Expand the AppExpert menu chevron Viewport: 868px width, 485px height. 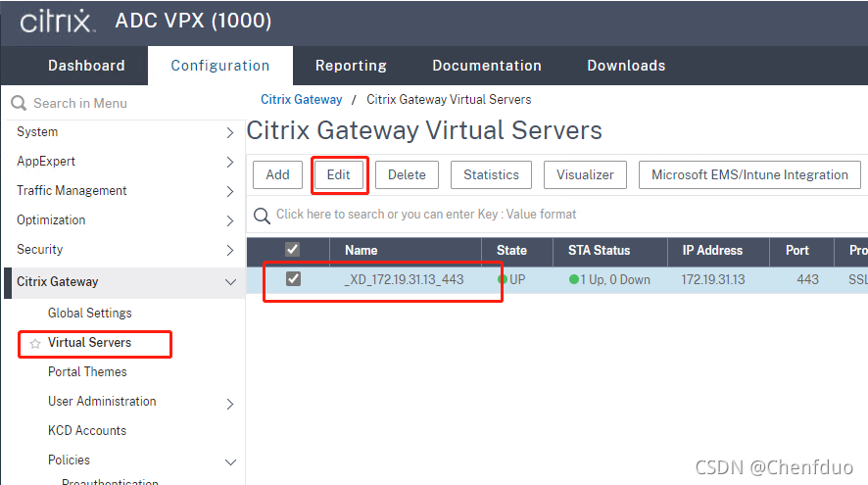click(x=230, y=163)
